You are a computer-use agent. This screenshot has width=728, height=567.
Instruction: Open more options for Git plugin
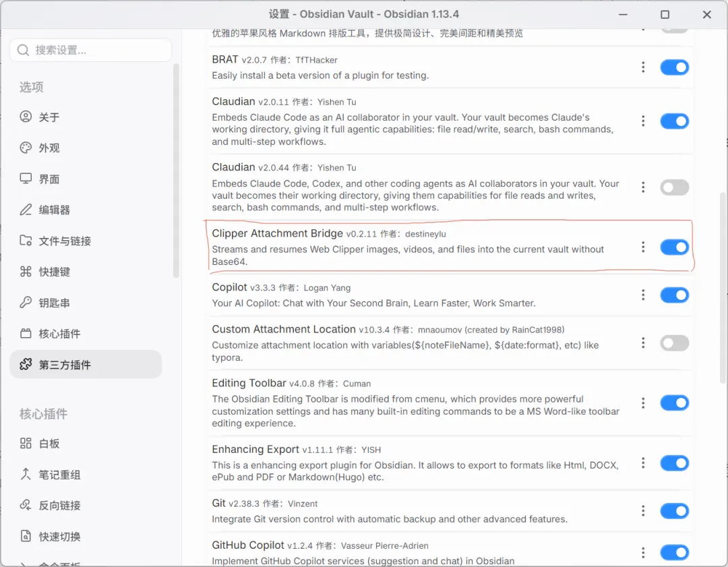pos(643,511)
